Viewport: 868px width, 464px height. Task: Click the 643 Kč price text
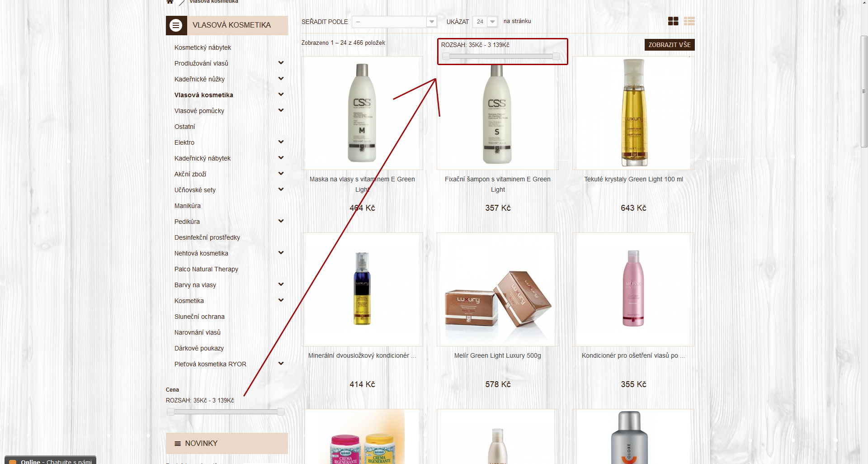(633, 208)
